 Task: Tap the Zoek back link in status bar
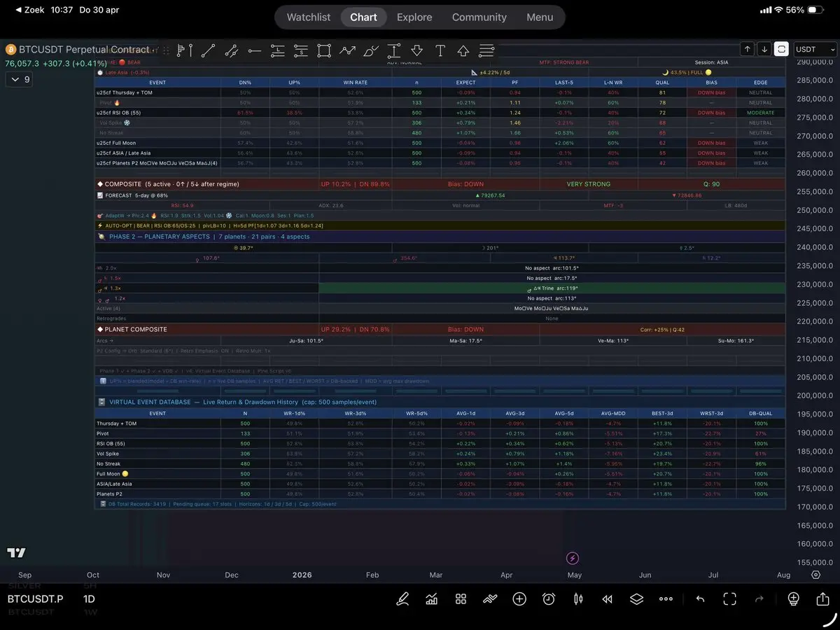(27, 10)
